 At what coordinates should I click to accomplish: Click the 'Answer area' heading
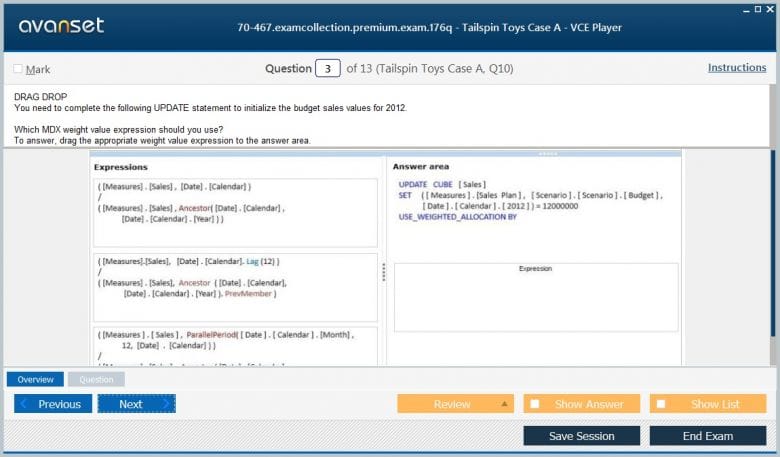tap(421, 167)
